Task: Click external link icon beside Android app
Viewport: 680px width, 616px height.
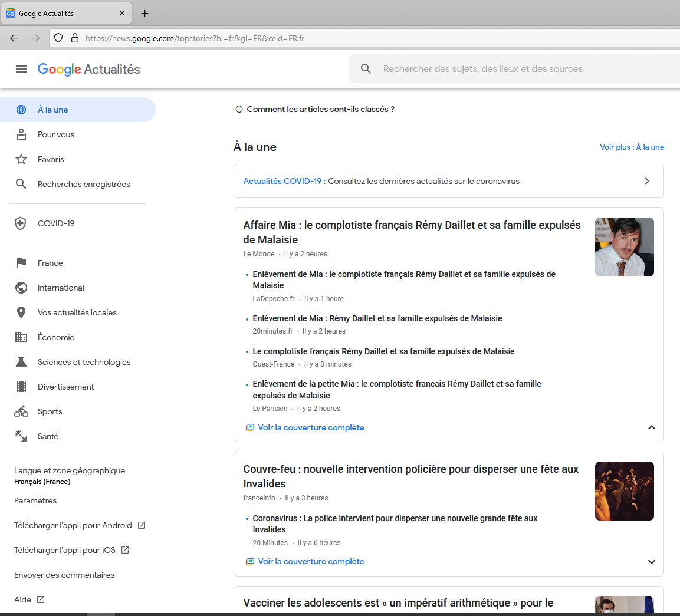Action: pos(142,525)
